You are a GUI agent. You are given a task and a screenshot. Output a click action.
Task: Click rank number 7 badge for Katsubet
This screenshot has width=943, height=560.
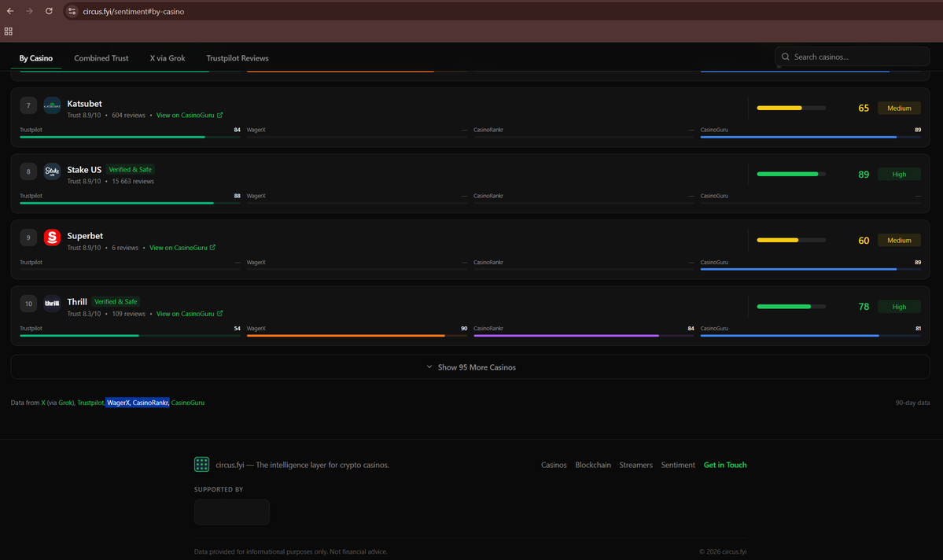[x=28, y=105]
